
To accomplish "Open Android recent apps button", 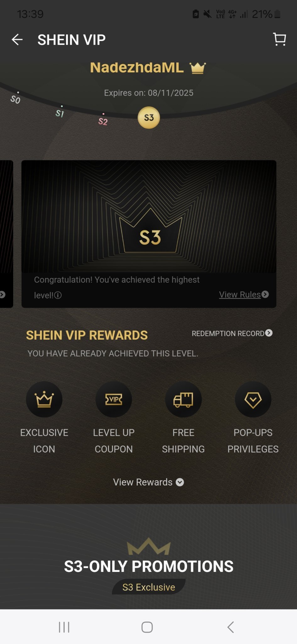I will 64,627.
